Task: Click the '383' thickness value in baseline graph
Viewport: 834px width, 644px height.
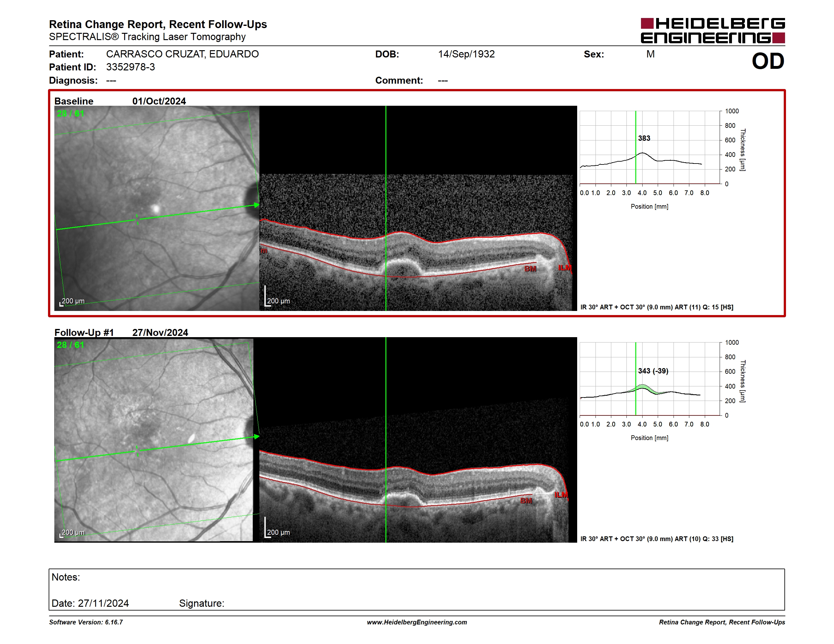Action: point(644,138)
